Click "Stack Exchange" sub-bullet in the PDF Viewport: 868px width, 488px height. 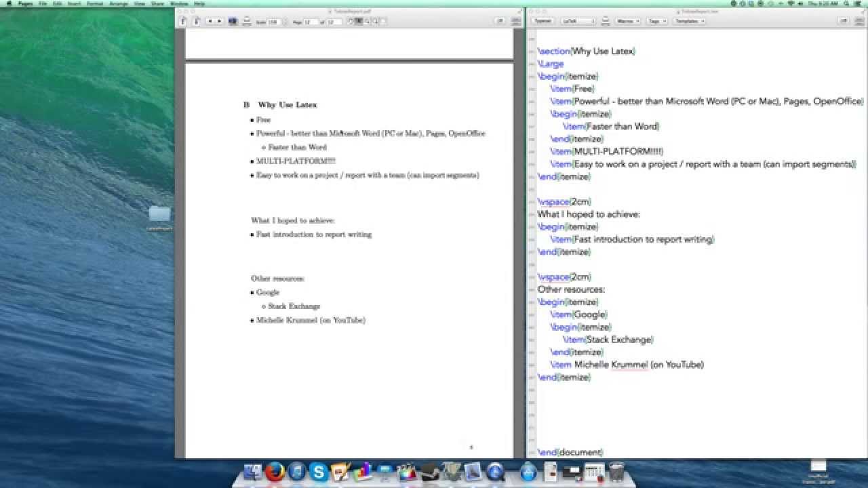(x=294, y=306)
